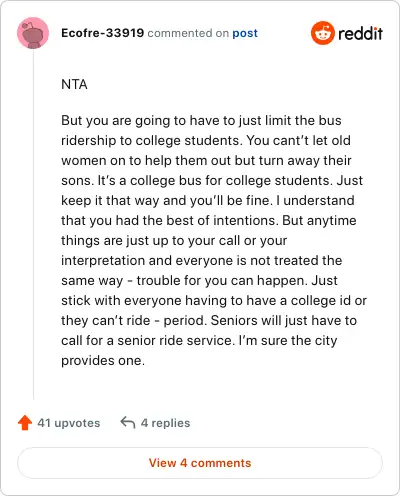The width and height of the screenshot is (400, 496).
Task: Click the comment's last line "provides one."
Action: [103, 361]
